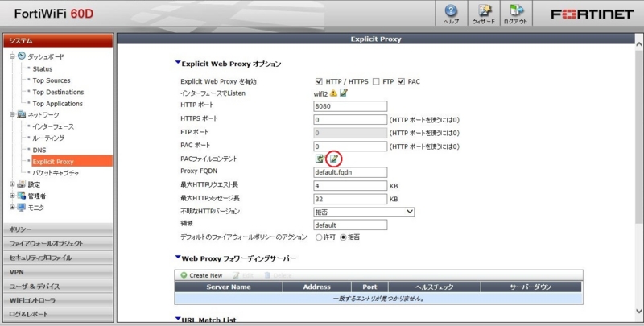This screenshot has width=644, height=326.
Task: Collapse the ダッシュボード tree node
Action: tap(12, 56)
